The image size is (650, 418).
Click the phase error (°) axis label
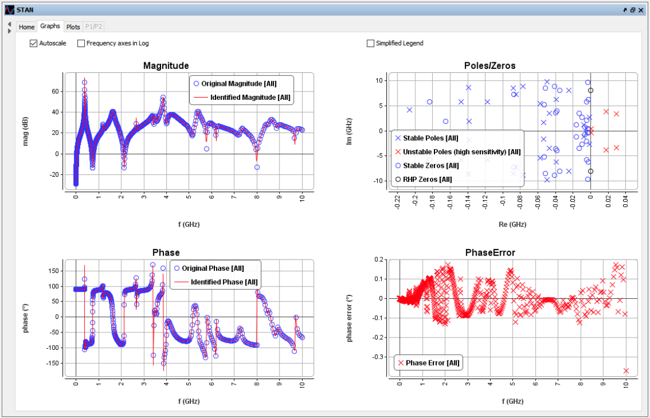point(352,318)
